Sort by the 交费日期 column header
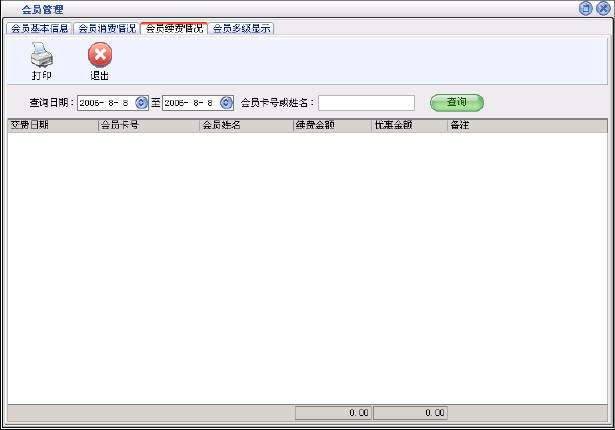This screenshot has height=430, width=615. pos(52,126)
